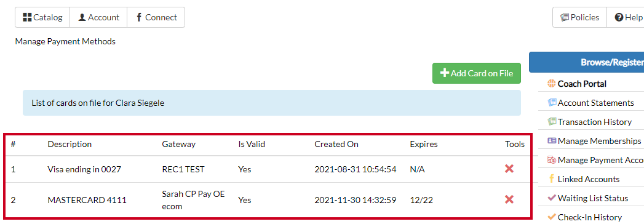The height and width of the screenshot is (224, 644).
Task: Click the Policies newspaper icon
Action: point(565,17)
